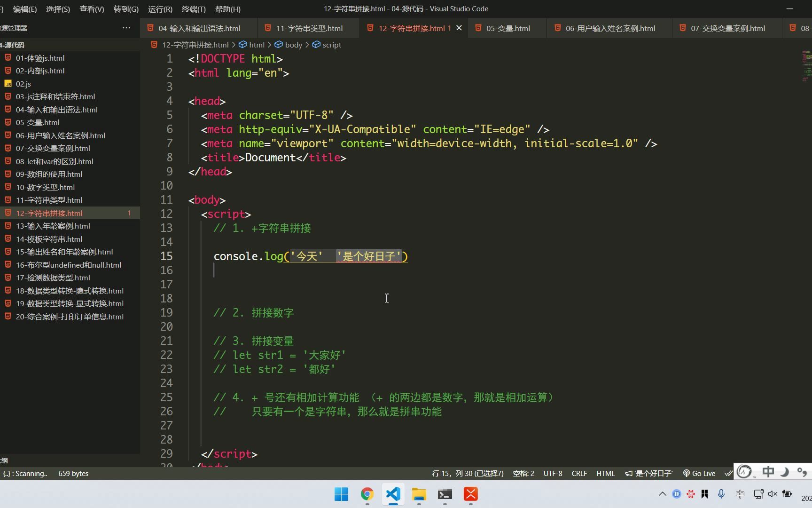812x508 pixels.
Task: Click the IME logo icon
Action: coord(744,472)
